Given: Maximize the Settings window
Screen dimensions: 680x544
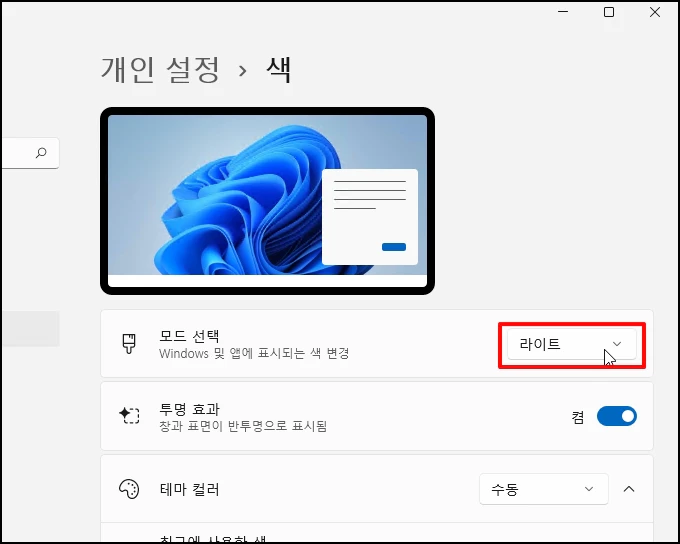Looking at the screenshot, I should point(609,12).
